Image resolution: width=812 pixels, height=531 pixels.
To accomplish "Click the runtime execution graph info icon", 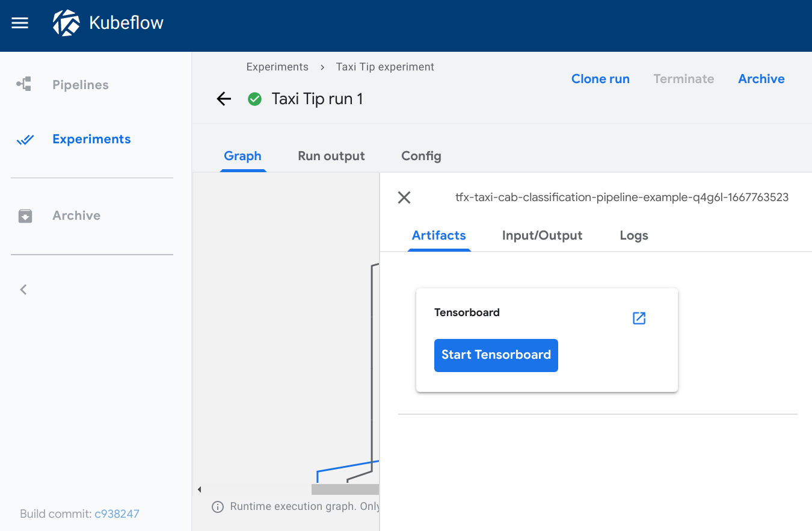I will (x=217, y=507).
